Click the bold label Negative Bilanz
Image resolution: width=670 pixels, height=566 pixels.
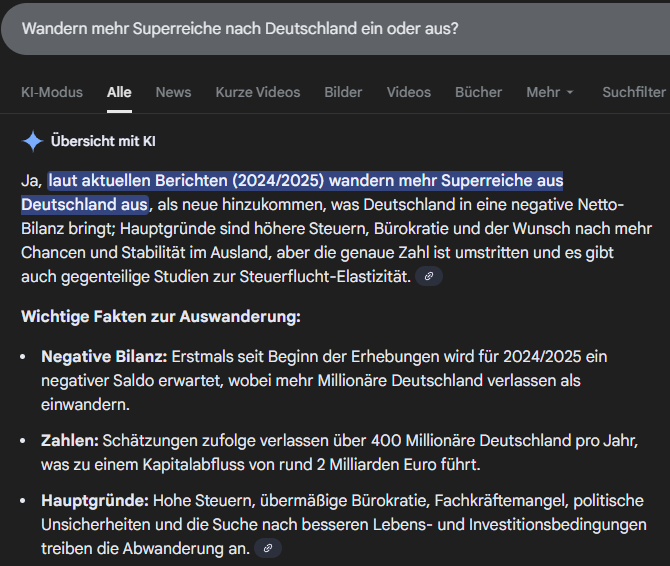pos(104,356)
